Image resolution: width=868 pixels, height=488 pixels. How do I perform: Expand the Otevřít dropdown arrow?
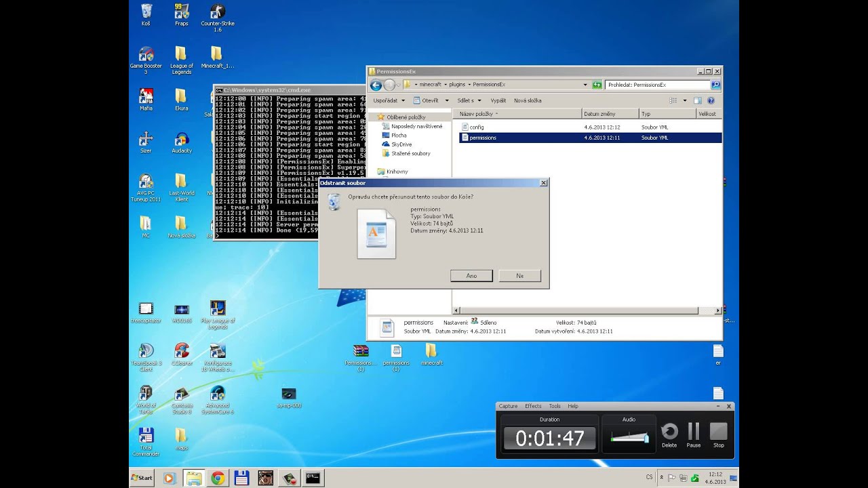click(447, 100)
